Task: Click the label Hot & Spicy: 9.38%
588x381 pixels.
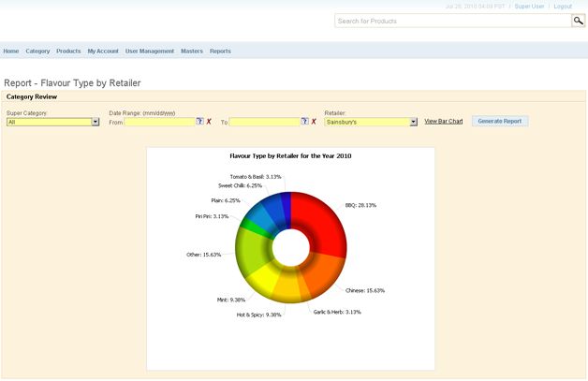Action: (x=258, y=315)
